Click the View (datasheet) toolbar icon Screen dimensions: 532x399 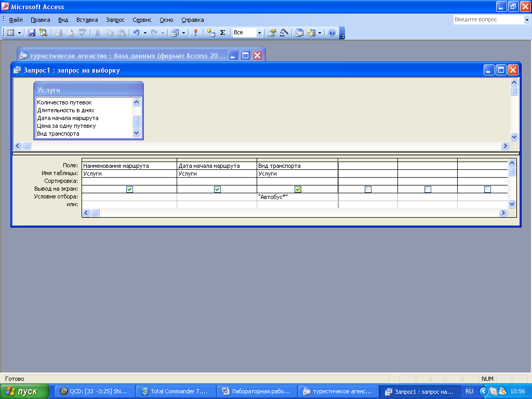tap(11, 33)
